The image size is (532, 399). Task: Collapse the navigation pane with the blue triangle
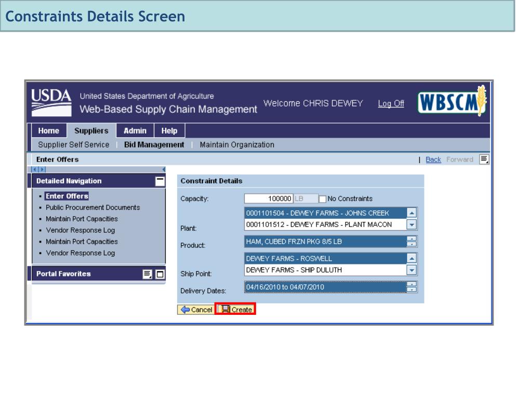point(164,169)
